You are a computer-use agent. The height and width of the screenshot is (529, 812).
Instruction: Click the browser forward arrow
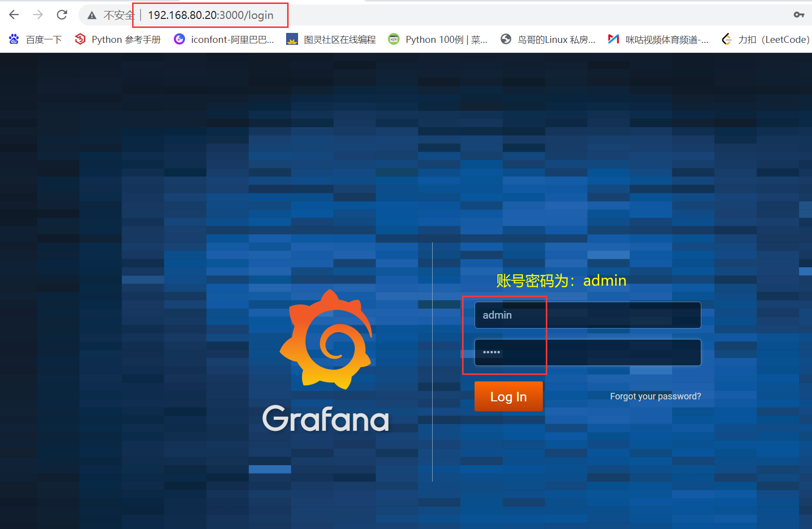[38, 15]
